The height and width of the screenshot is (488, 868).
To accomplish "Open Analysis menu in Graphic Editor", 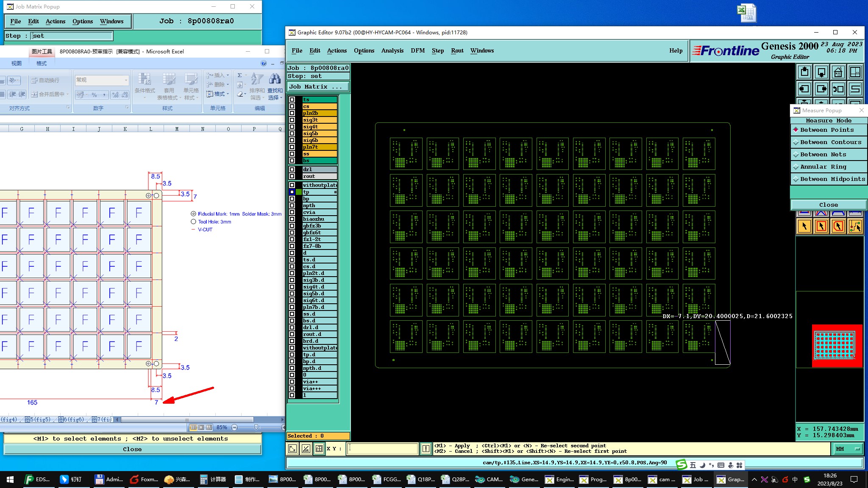I will [x=392, y=50].
